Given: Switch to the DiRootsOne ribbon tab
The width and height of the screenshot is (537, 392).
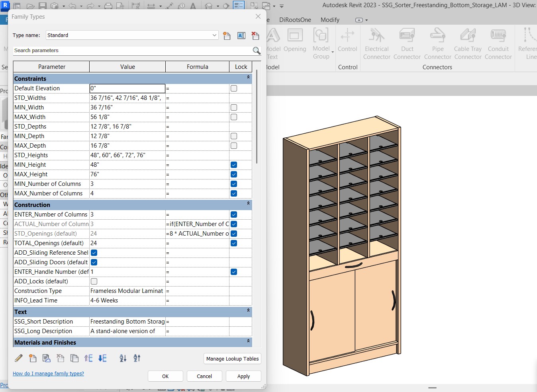Looking at the screenshot, I should (x=295, y=20).
